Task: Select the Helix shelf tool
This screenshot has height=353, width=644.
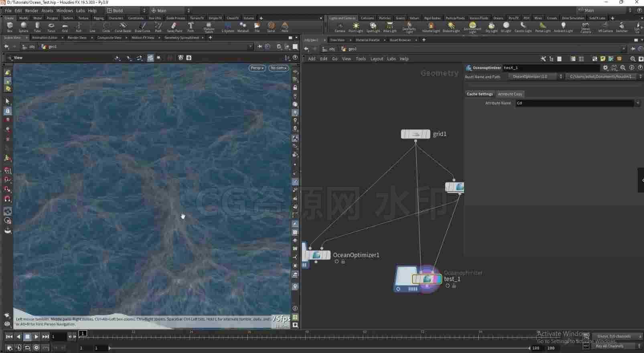Action: [285, 27]
